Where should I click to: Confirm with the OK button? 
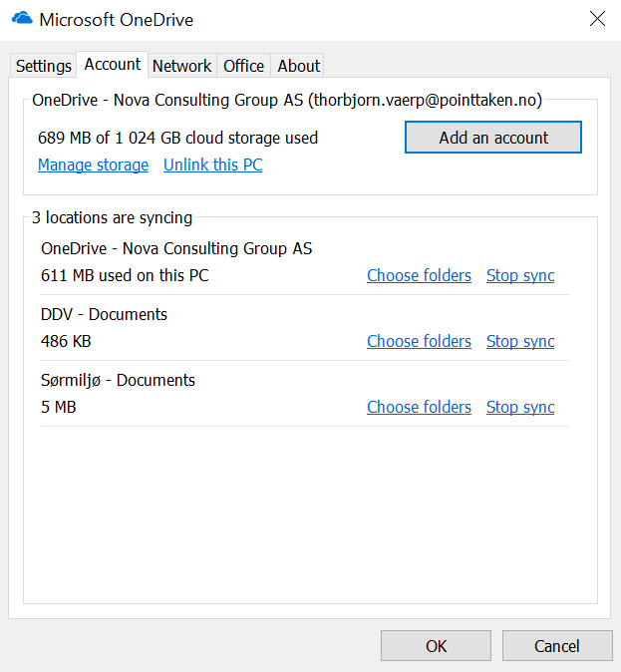[x=436, y=646]
